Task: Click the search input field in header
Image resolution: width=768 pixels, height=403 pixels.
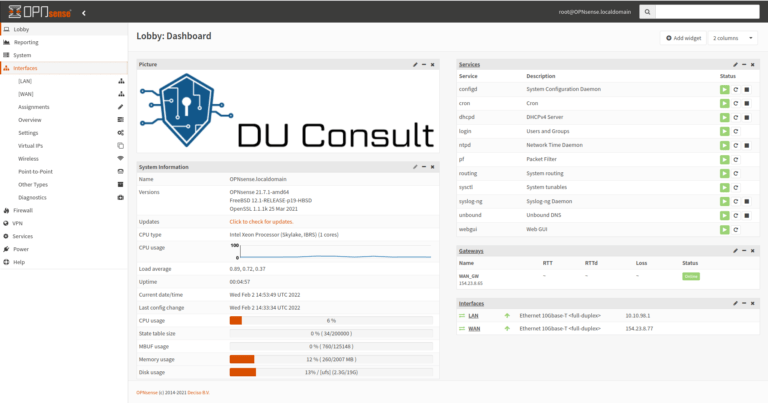Action: [x=706, y=12]
